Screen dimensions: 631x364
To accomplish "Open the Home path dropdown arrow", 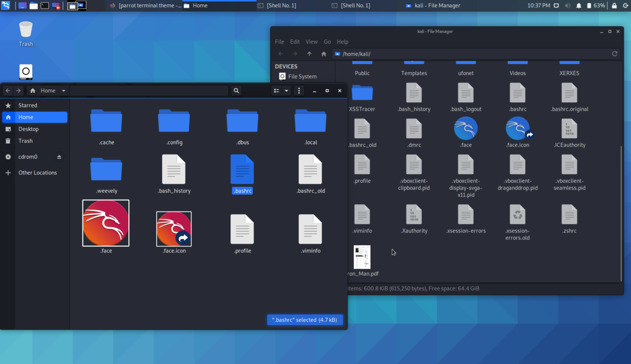I will click(x=64, y=91).
